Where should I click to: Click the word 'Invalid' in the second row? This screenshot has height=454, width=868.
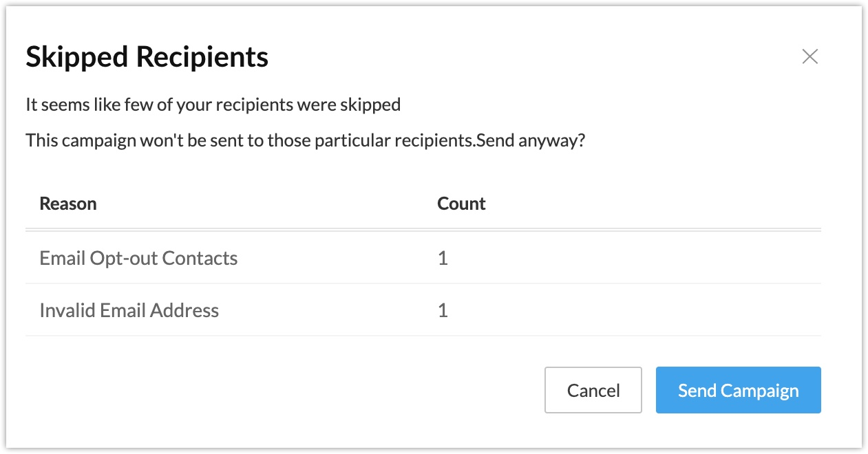67,311
